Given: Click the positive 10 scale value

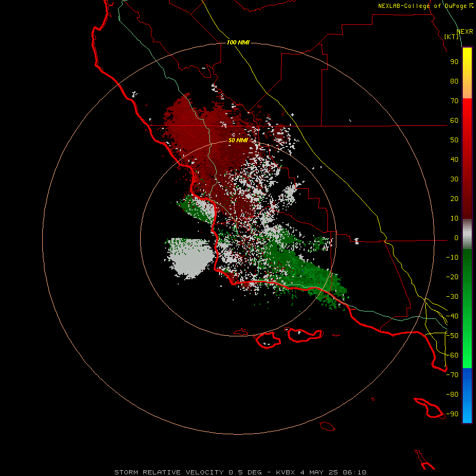Looking at the screenshot, I should point(454,218).
